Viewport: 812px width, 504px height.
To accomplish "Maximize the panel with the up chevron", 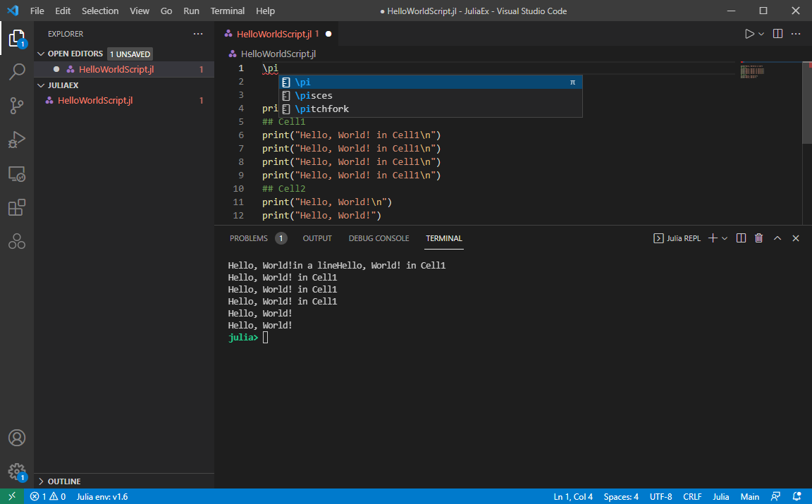I will (x=777, y=238).
